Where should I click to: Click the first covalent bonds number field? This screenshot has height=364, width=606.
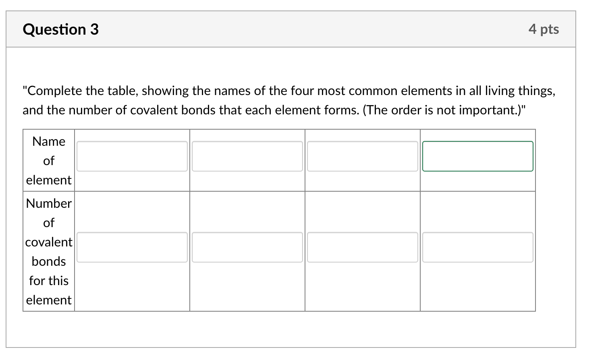point(132,247)
